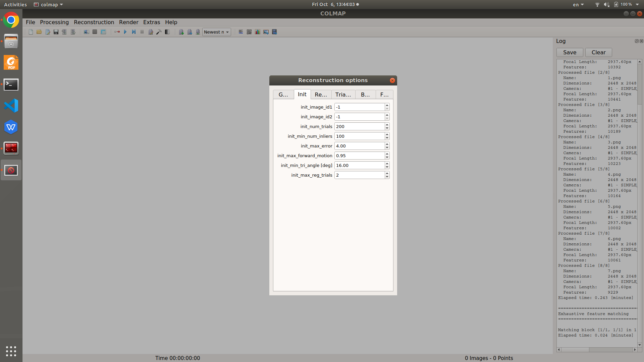Open model statistics bar-chart icon
This screenshot has width=644, height=362.
click(258, 32)
